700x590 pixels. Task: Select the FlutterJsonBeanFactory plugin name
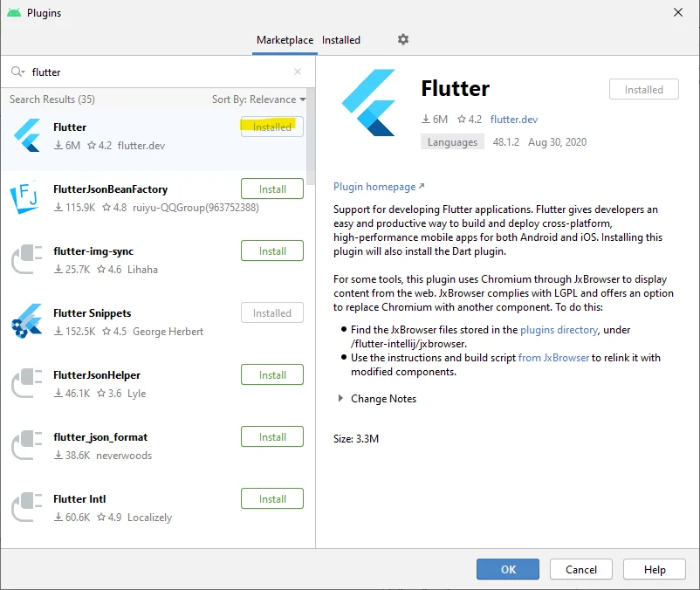110,189
